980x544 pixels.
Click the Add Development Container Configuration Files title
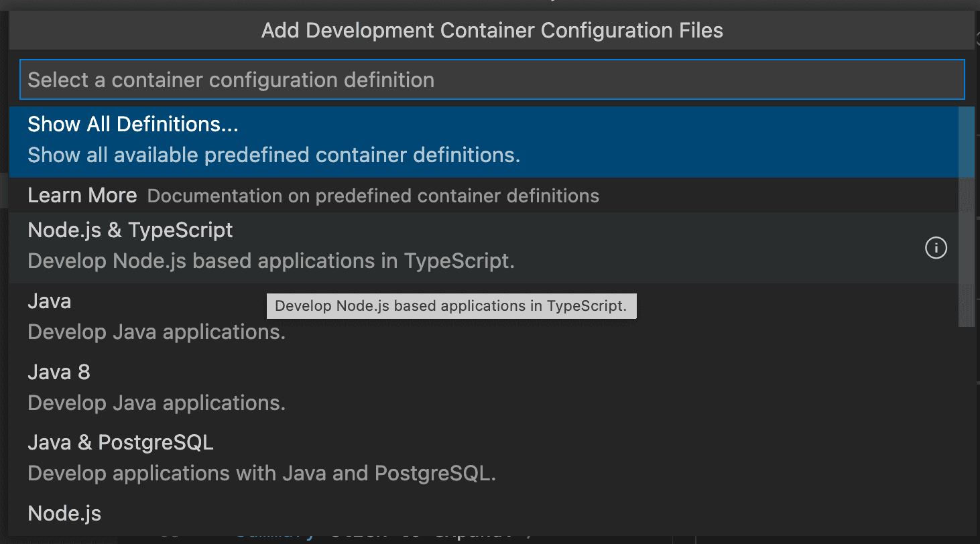491,31
